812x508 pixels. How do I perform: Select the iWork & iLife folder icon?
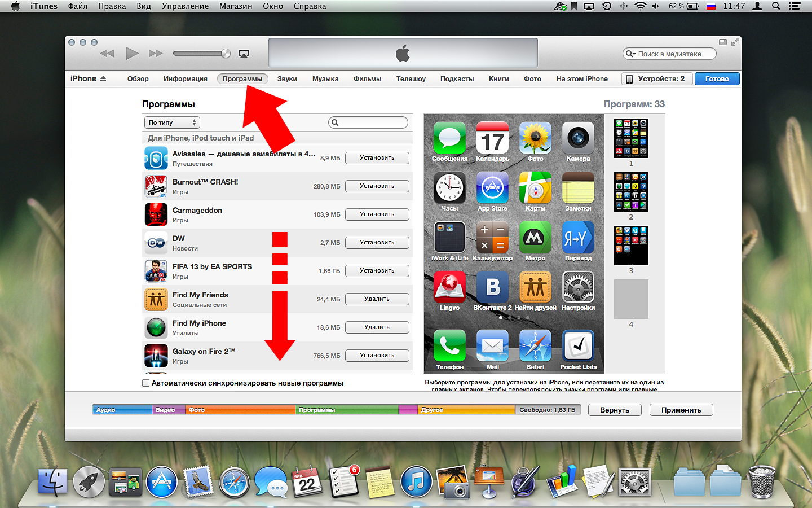[x=449, y=237]
